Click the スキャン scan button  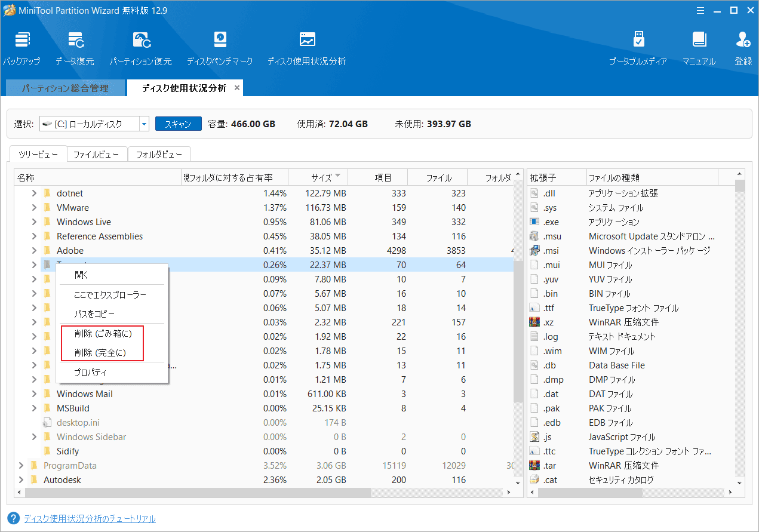tap(178, 124)
